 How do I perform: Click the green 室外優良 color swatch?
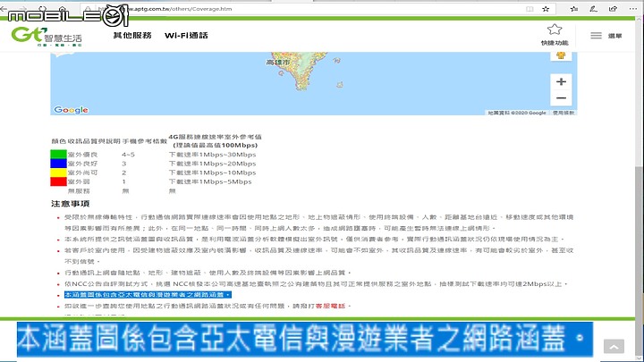point(58,155)
